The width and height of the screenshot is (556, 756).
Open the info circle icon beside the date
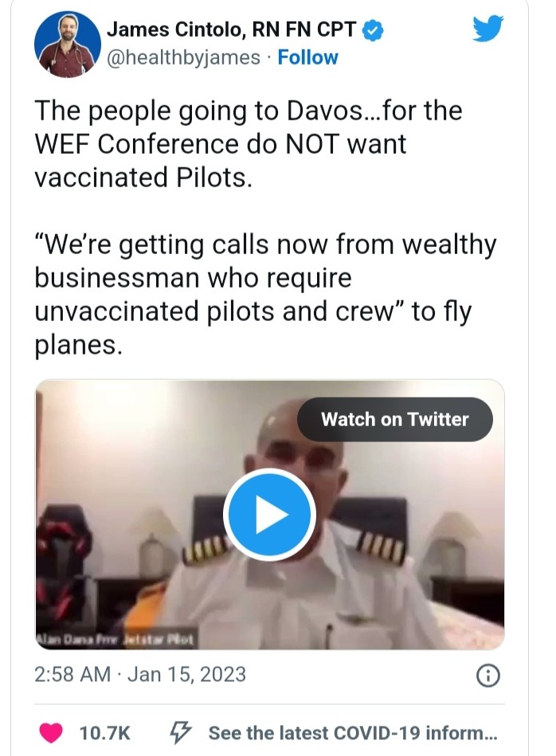[487, 676]
